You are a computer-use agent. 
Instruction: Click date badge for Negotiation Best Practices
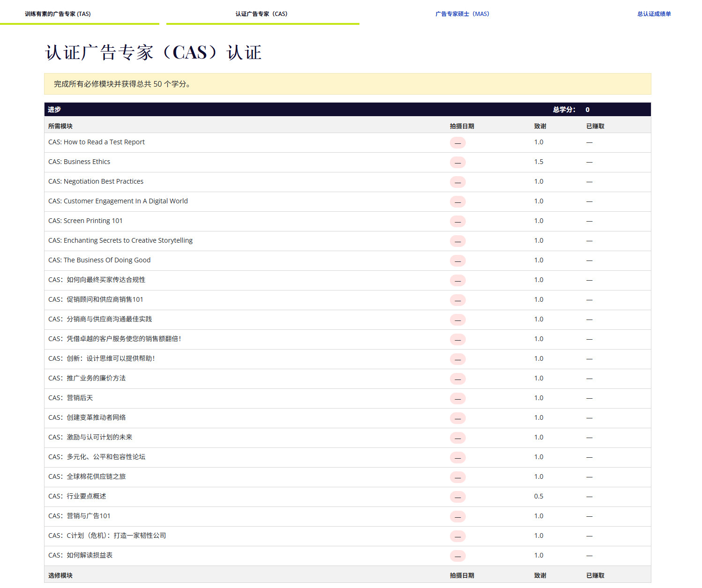click(x=457, y=182)
